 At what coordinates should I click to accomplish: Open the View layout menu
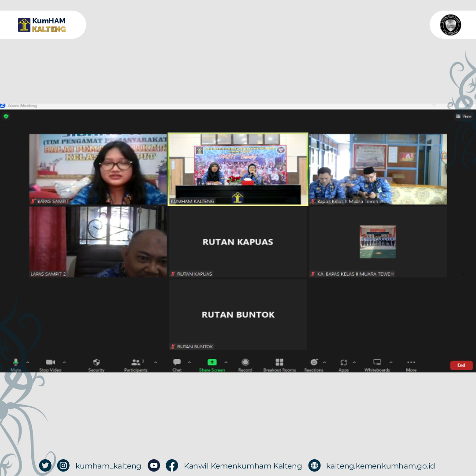(x=464, y=116)
